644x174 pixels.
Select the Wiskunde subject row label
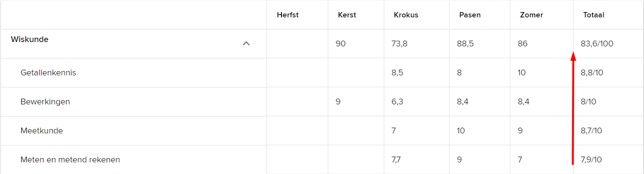[29, 40]
